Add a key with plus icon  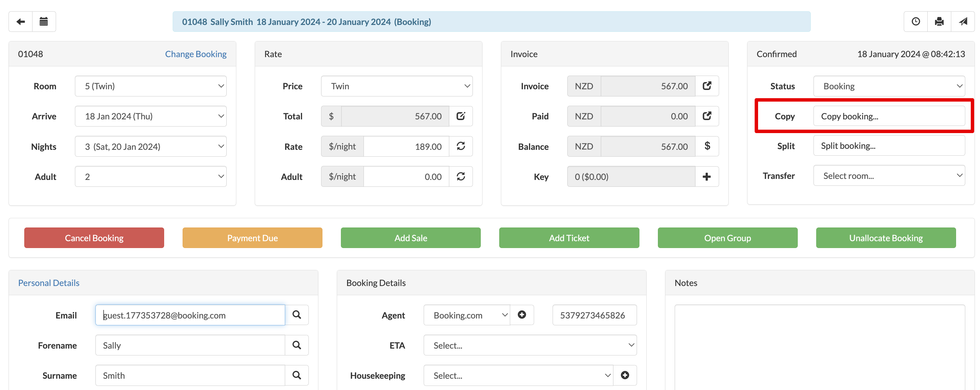[x=707, y=177]
